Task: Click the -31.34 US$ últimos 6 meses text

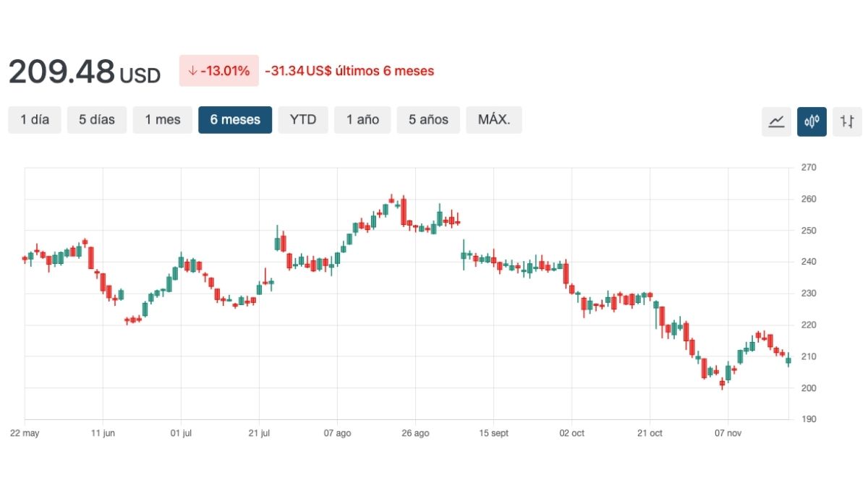Action: point(349,71)
